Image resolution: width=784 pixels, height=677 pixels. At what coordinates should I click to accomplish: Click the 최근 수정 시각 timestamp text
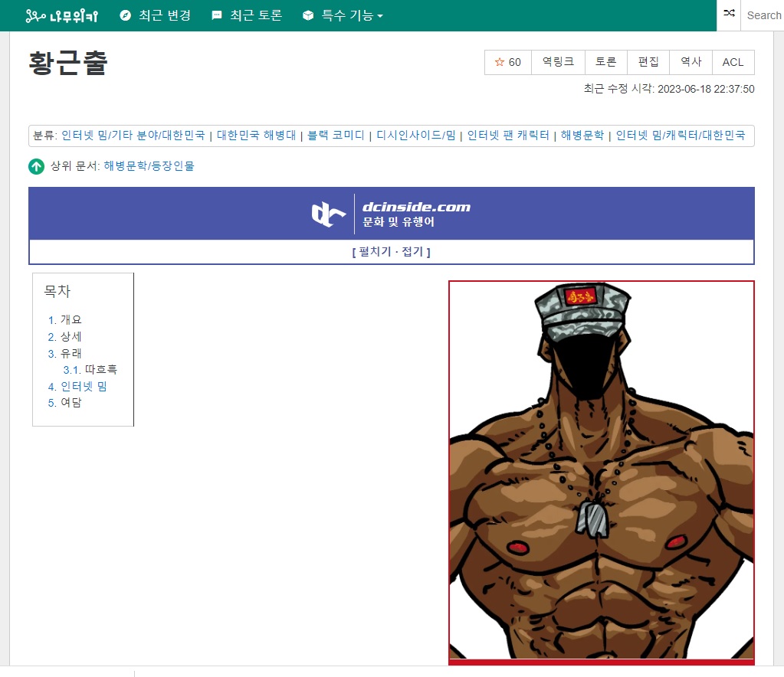669,89
